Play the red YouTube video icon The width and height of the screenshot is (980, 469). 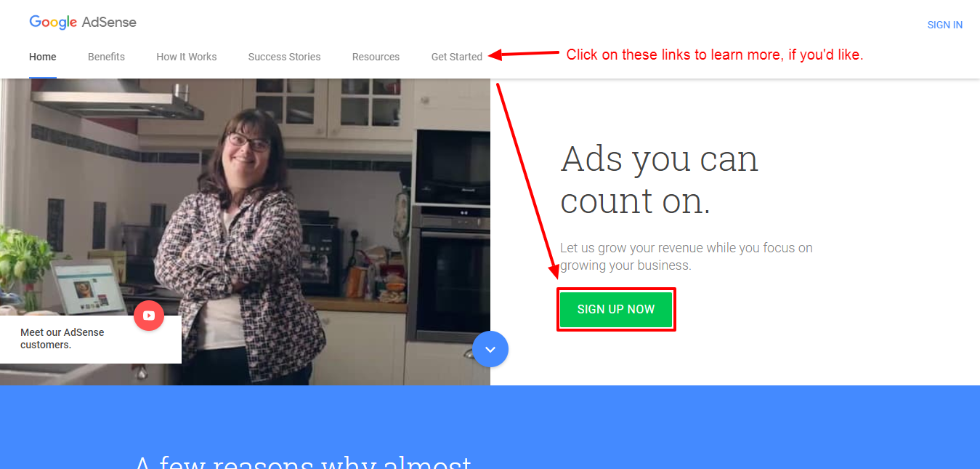(149, 316)
